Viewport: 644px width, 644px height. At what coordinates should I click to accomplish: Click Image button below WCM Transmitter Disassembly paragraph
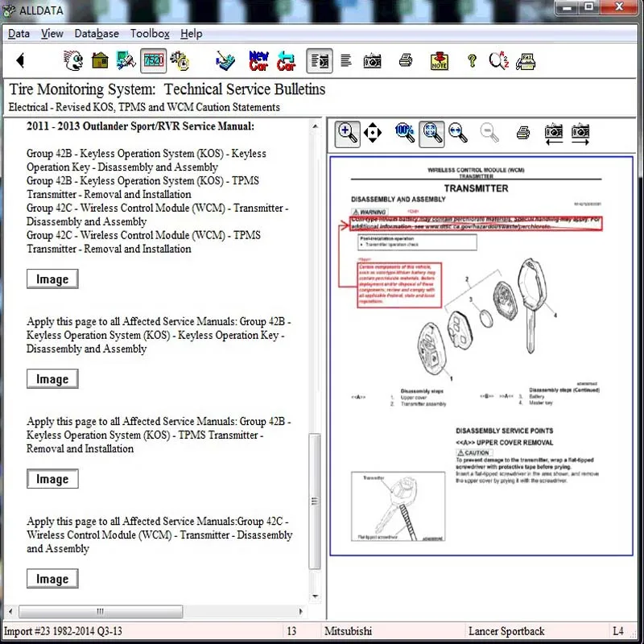click(x=52, y=579)
